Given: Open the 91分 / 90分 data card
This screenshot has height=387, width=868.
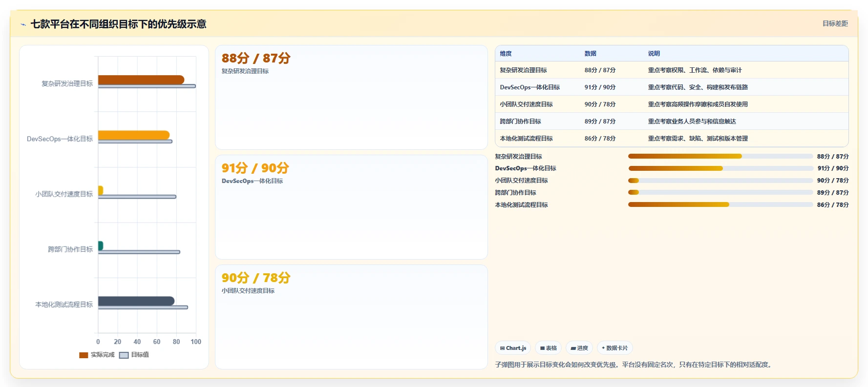Looking at the screenshot, I should (351, 207).
